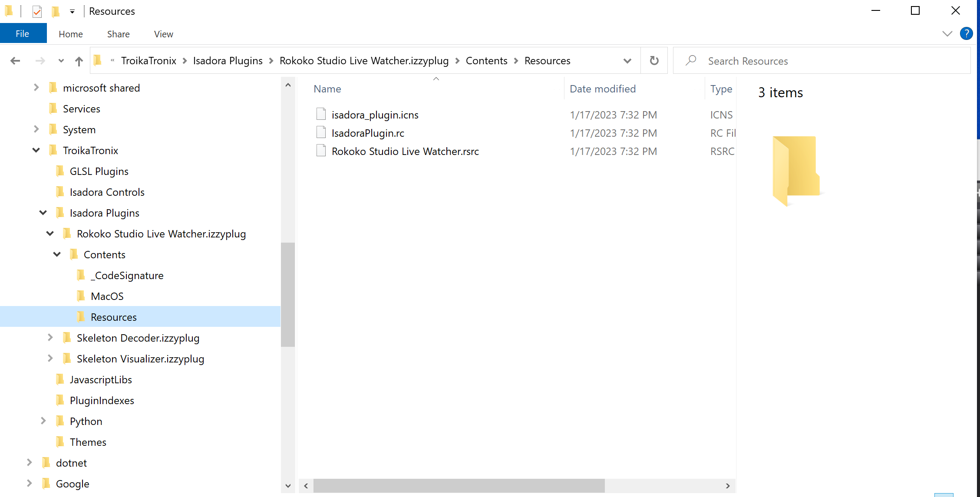Sort files by Name column header
980x497 pixels.
click(x=327, y=89)
